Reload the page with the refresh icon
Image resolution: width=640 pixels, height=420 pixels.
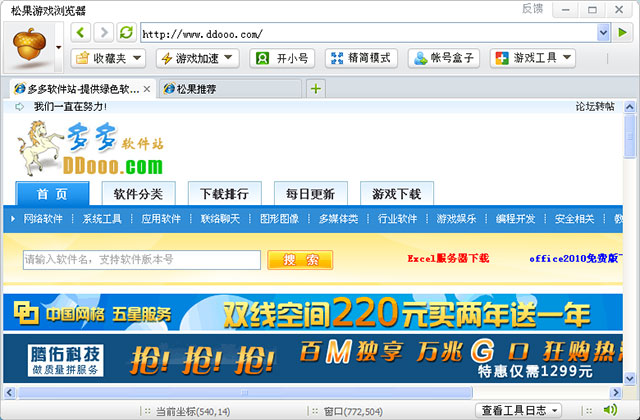pos(127,33)
